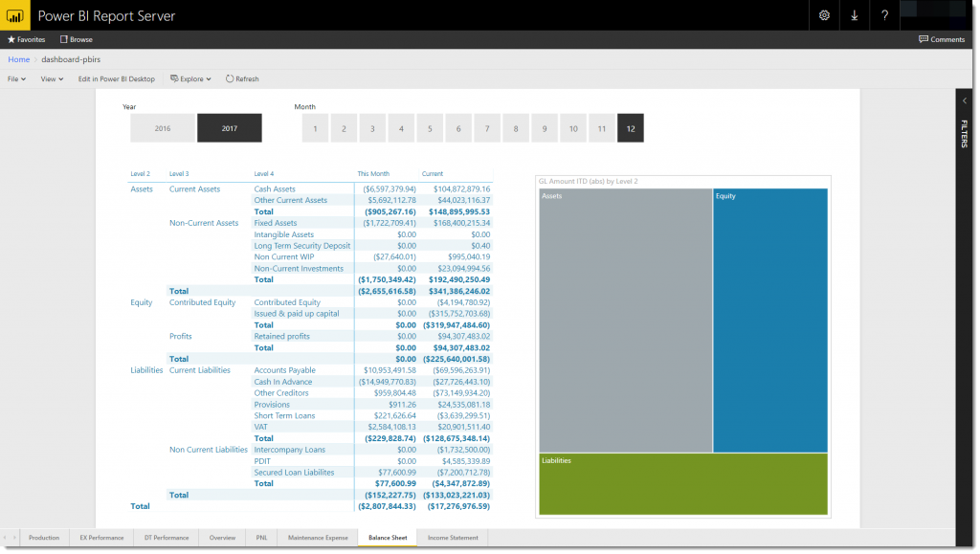This screenshot has width=980, height=554.
Task: Click the green Liabilities treemap block
Action: [x=683, y=484]
